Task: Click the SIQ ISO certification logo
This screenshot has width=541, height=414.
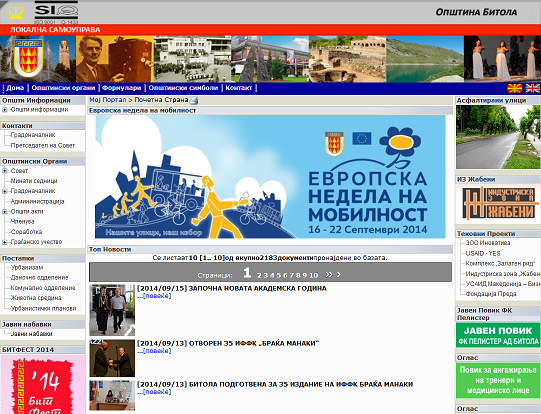Action: point(56,12)
